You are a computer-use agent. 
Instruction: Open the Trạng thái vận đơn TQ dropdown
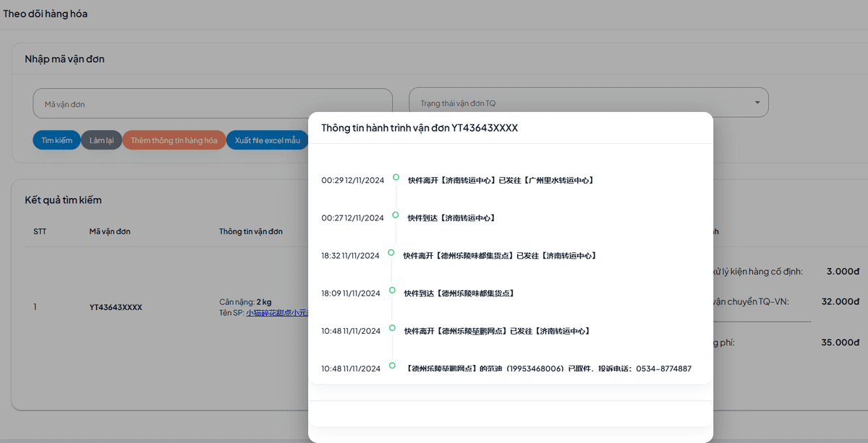pyautogui.click(x=589, y=103)
